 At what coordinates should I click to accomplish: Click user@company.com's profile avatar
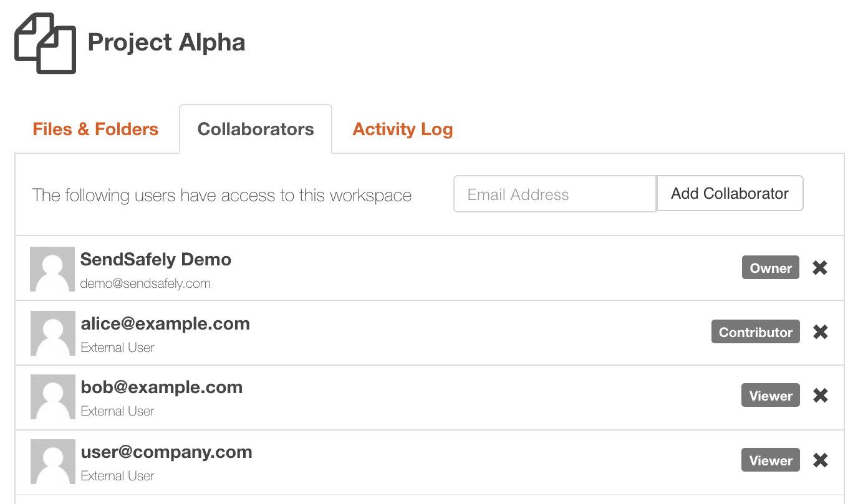(53, 462)
